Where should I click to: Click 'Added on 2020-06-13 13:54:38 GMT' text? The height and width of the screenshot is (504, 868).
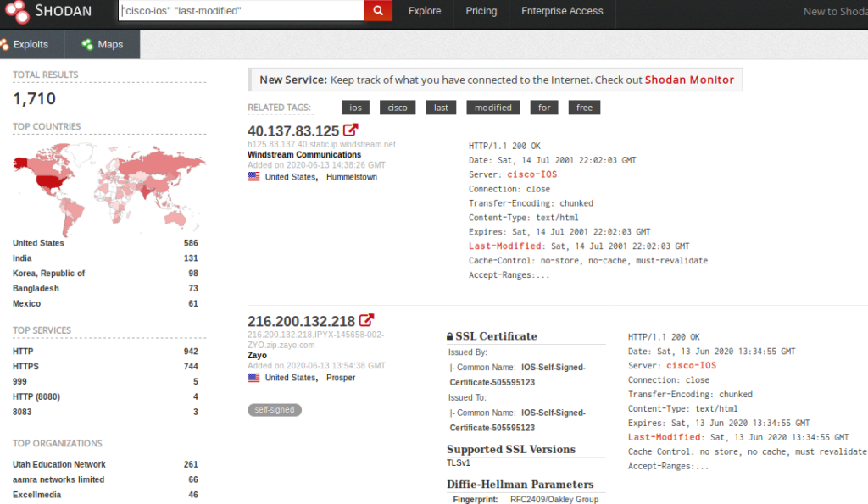pos(316,366)
